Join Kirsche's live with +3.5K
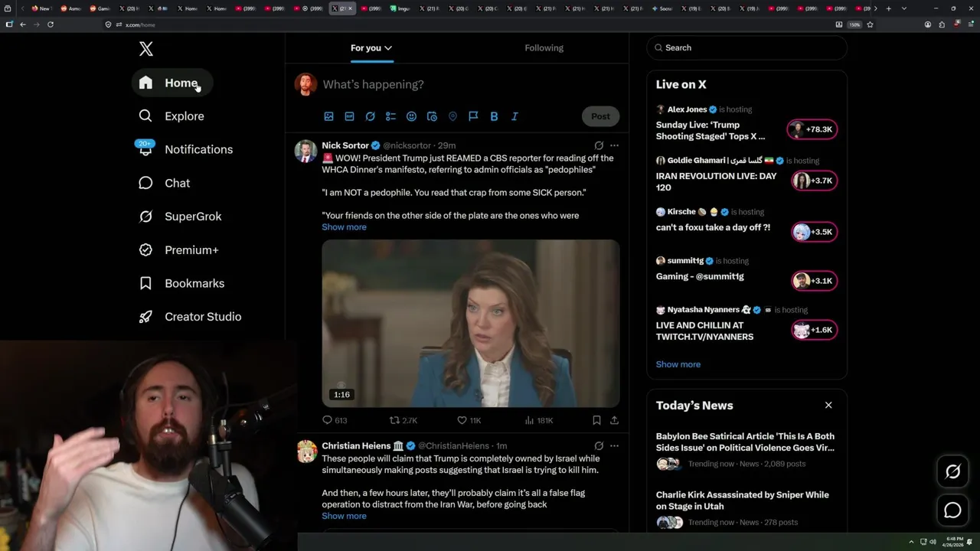The image size is (980, 551). click(x=814, y=232)
